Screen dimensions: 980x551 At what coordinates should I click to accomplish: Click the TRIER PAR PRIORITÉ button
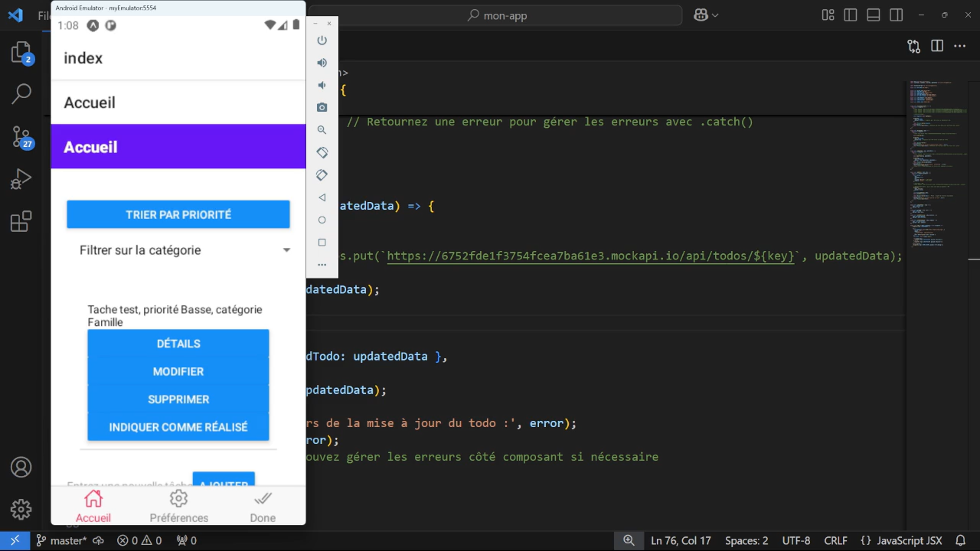coord(178,214)
